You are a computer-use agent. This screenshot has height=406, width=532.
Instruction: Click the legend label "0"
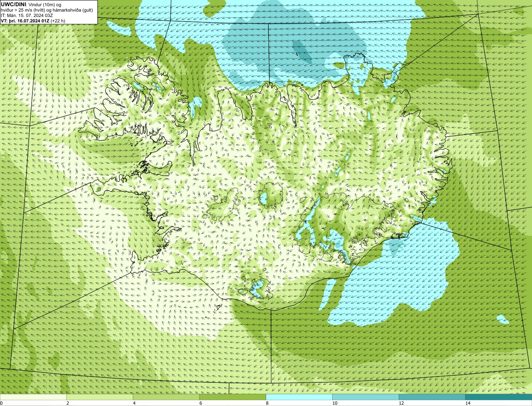(x=1, y=403)
